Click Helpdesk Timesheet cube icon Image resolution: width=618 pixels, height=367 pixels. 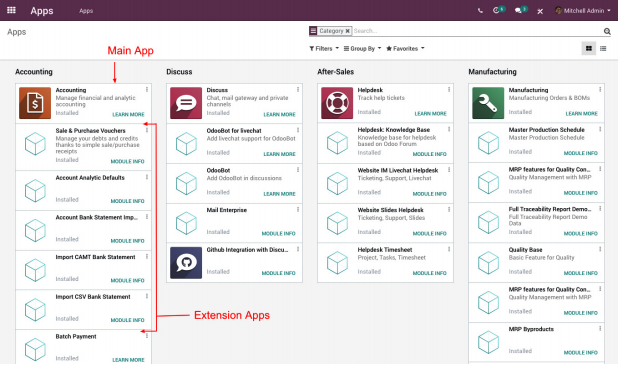click(337, 263)
